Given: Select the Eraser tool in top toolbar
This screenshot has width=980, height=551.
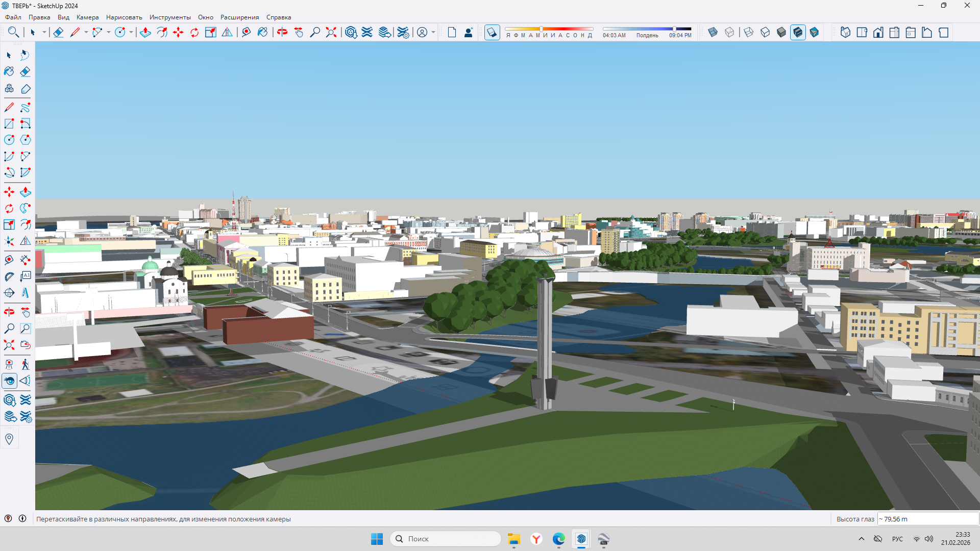Looking at the screenshot, I should [58, 33].
